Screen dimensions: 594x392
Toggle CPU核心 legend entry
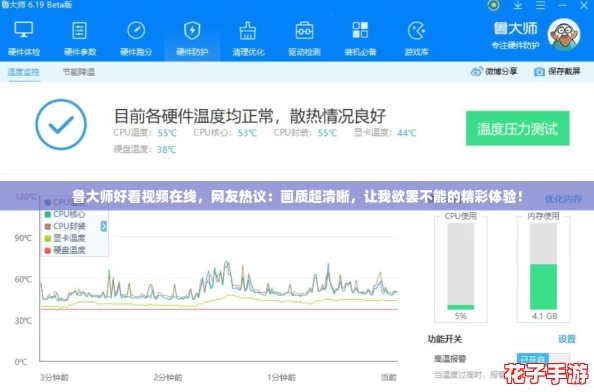65,214
